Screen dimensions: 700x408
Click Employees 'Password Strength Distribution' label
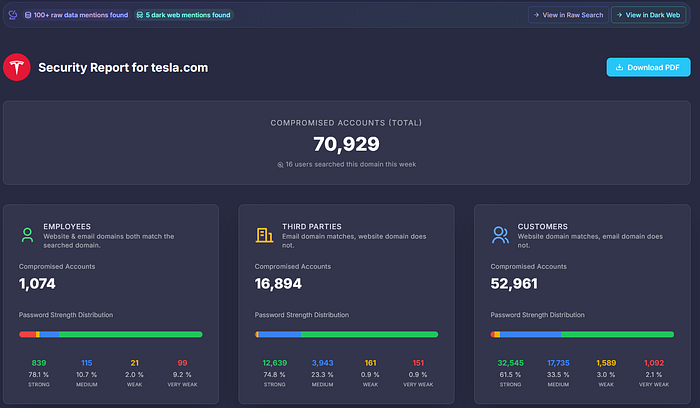66,315
